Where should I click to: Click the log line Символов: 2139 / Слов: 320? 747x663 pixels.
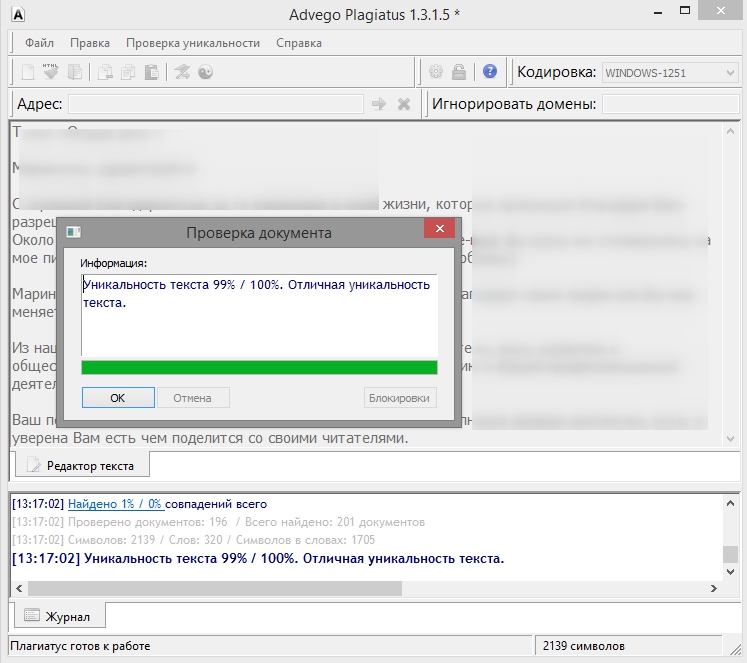193,540
